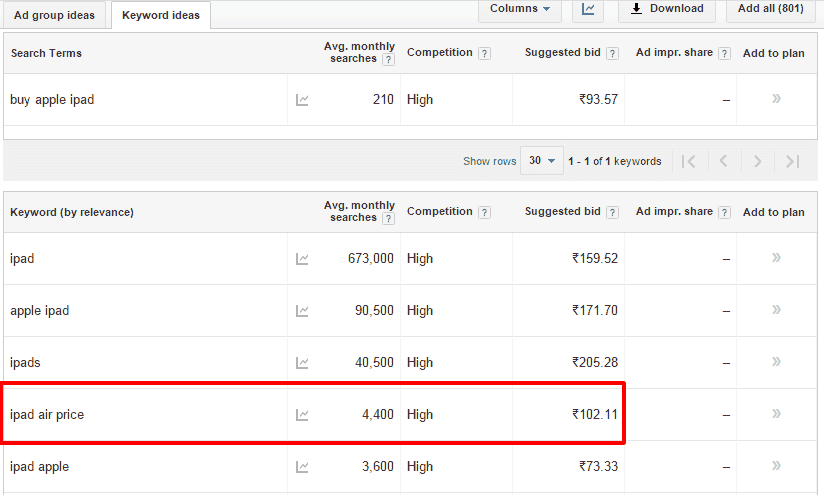
Task: Show trend chart for ipad air price
Action: (302, 415)
